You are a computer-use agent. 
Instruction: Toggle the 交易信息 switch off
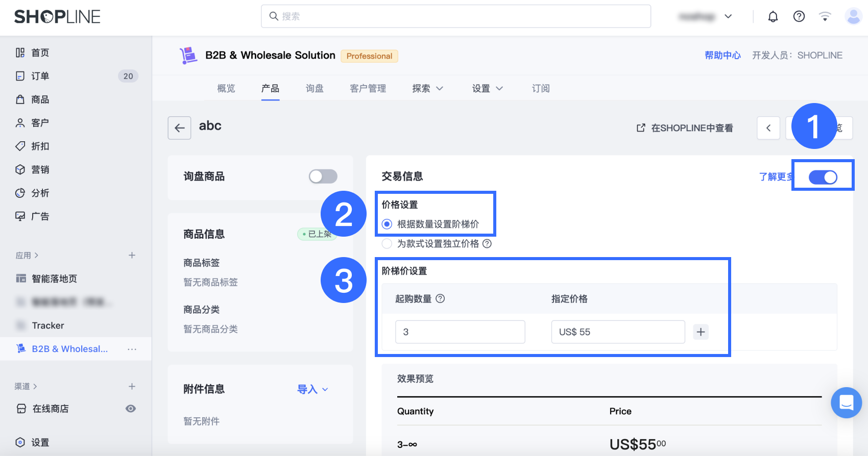(823, 177)
